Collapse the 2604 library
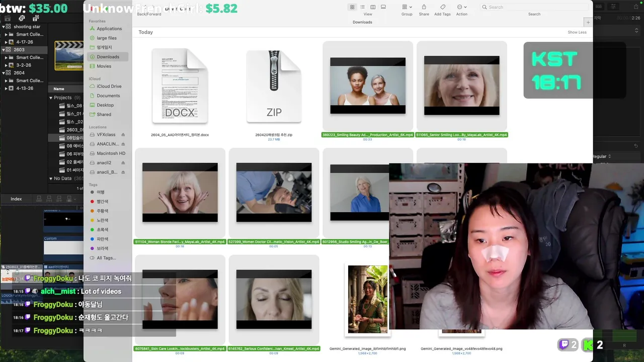Viewport: 644px width, 362px height. coord(4,73)
